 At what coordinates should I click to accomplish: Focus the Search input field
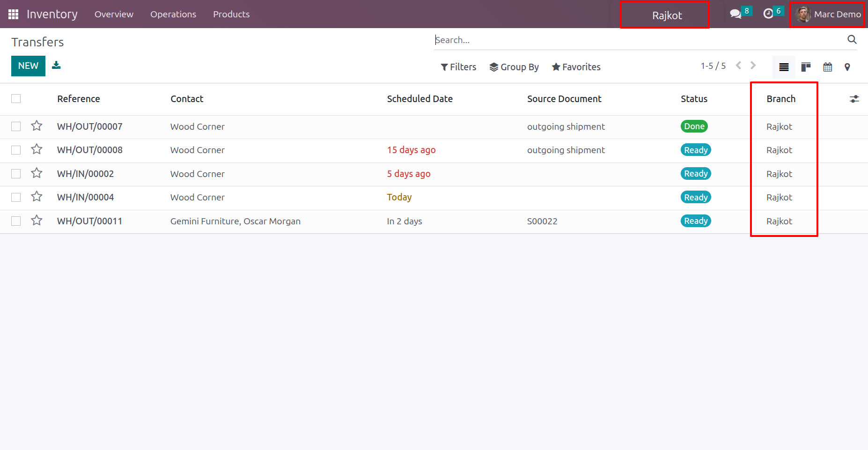click(x=640, y=40)
